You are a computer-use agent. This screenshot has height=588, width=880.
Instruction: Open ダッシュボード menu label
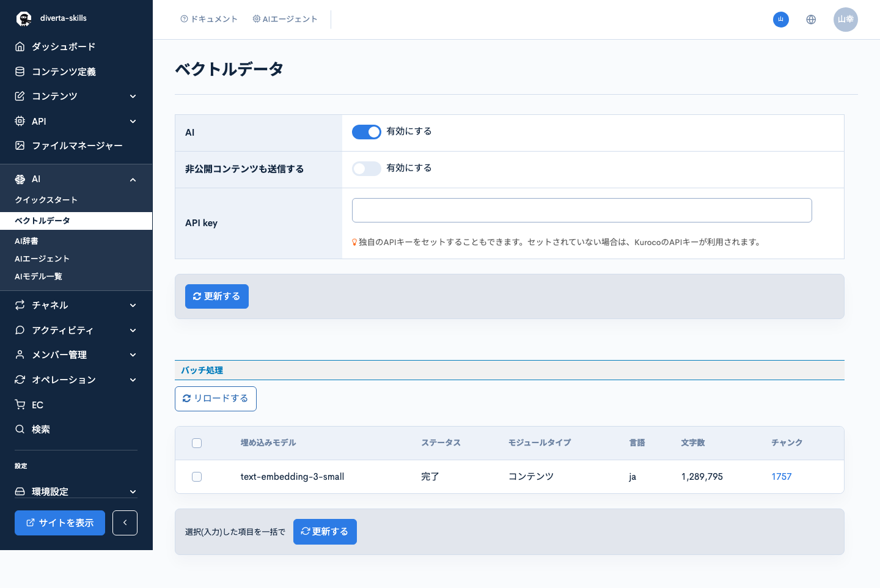64,46
